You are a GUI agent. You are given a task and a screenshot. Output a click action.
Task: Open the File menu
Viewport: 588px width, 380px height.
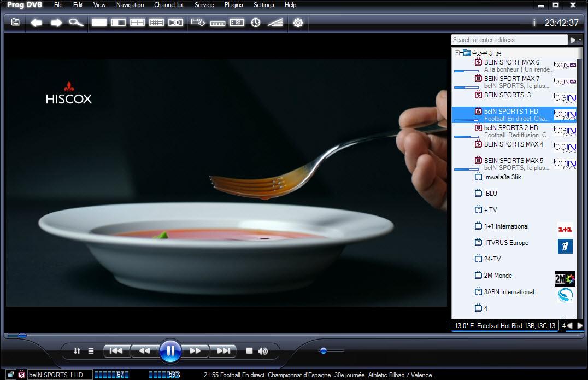point(58,5)
